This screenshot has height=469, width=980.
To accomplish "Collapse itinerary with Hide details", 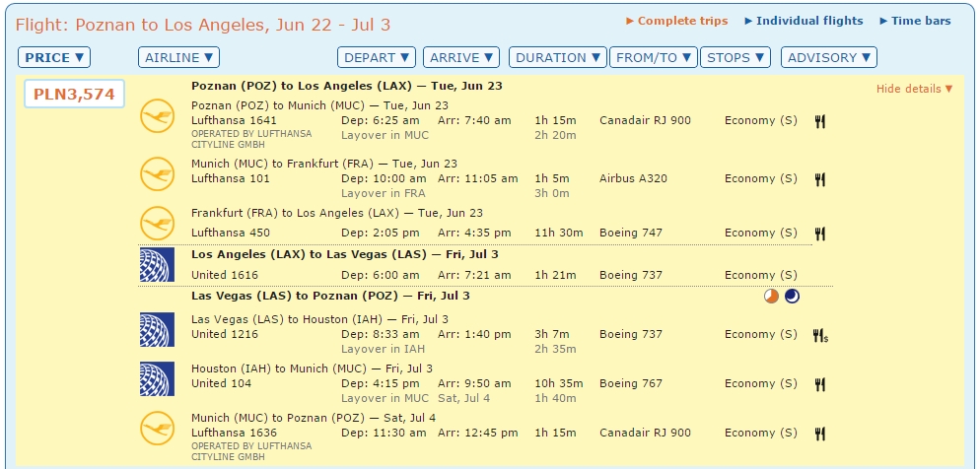I will (x=914, y=89).
